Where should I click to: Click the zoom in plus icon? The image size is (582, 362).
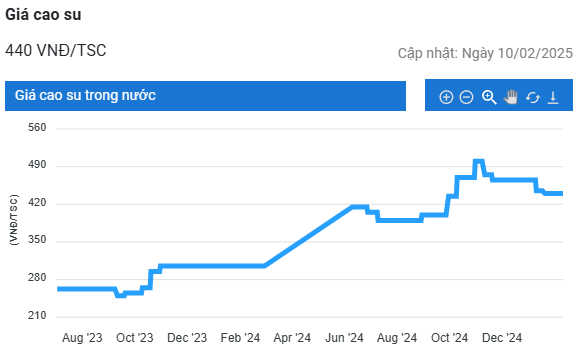click(446, 97)
